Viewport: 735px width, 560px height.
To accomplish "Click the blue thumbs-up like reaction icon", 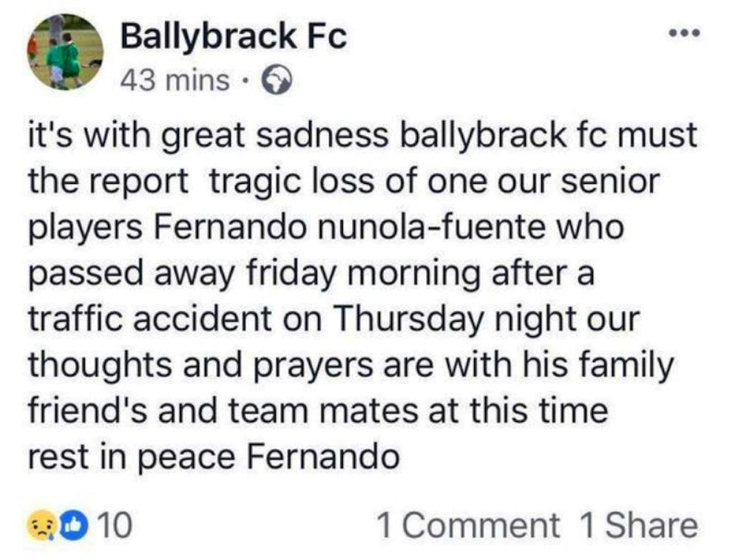I will tap(74, 525).
